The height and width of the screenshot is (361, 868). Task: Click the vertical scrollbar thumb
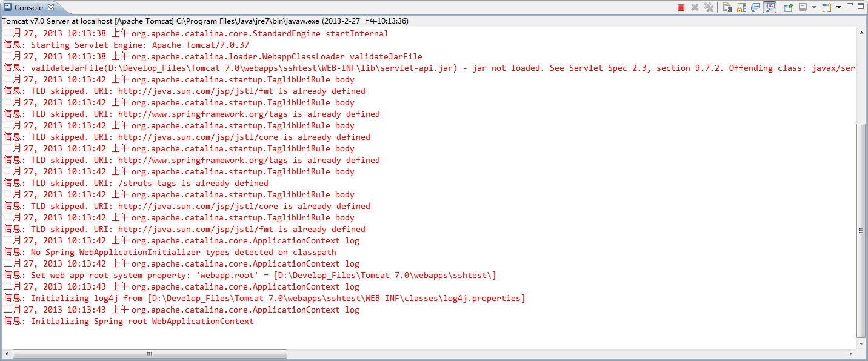click(x=861, y=230)
